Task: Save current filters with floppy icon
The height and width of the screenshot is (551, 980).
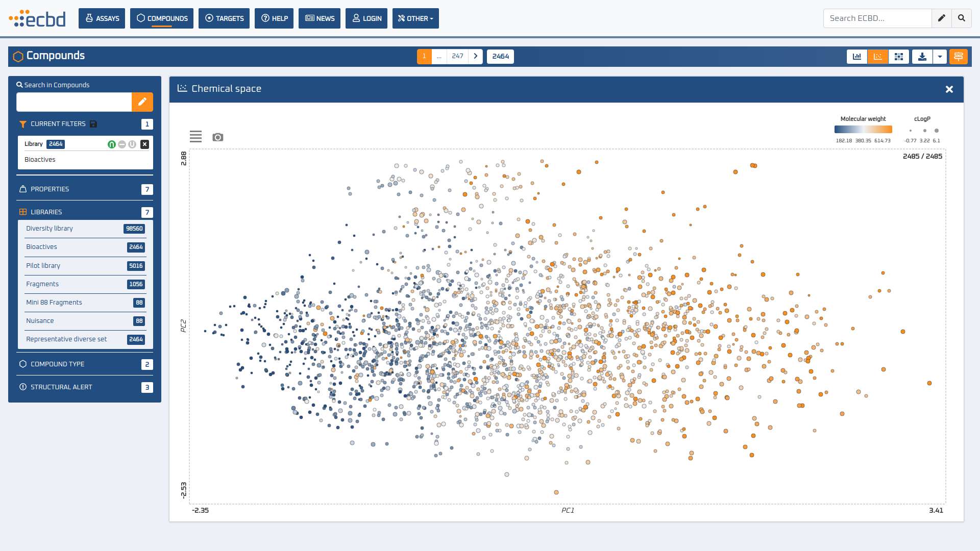Action: point(93,124)
